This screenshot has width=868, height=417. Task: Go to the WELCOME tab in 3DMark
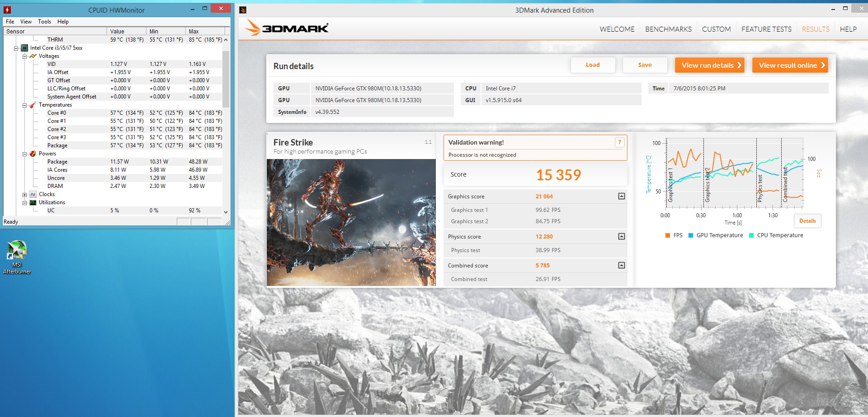pos(617,29)
